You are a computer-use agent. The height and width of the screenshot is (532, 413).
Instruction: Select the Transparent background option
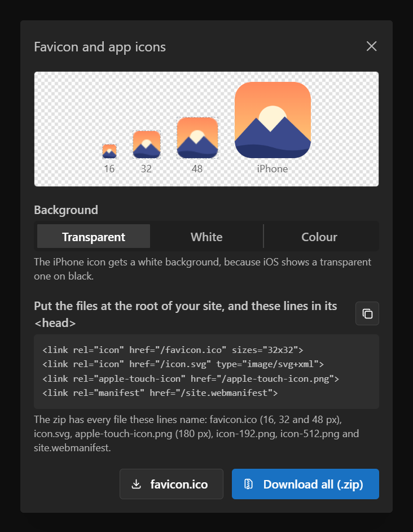(94, 237)
